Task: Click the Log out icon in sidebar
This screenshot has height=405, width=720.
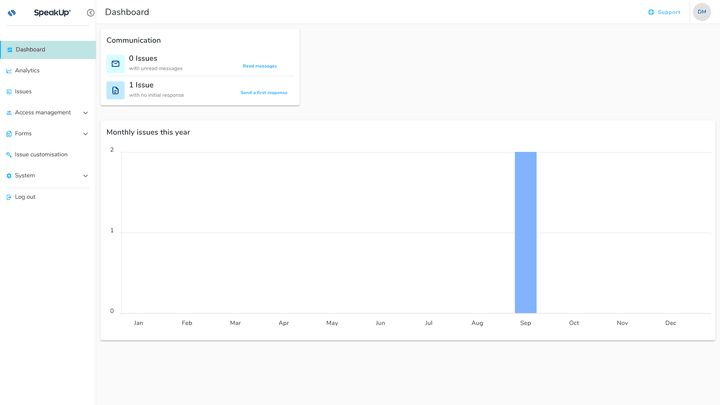Action: (x=9, y=197)
